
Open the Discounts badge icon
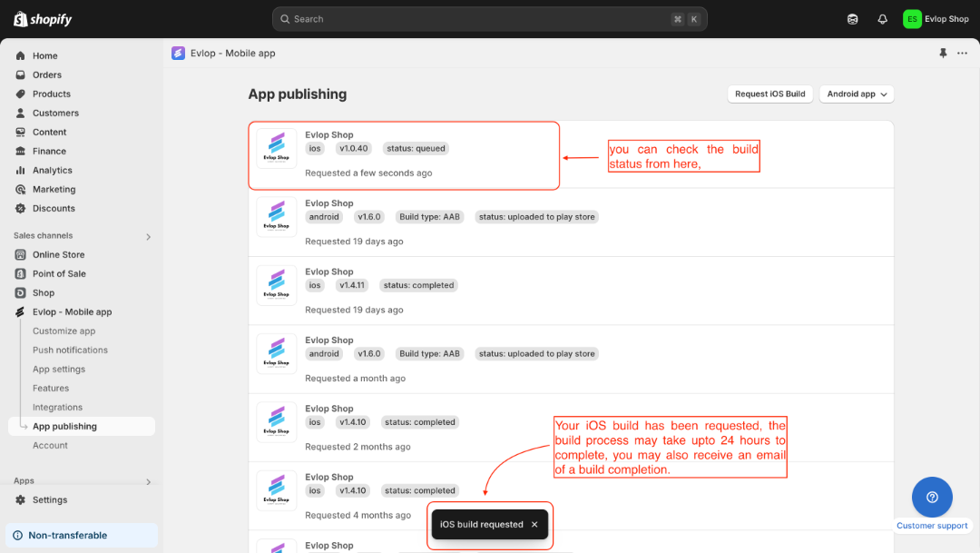pos(21,208)
